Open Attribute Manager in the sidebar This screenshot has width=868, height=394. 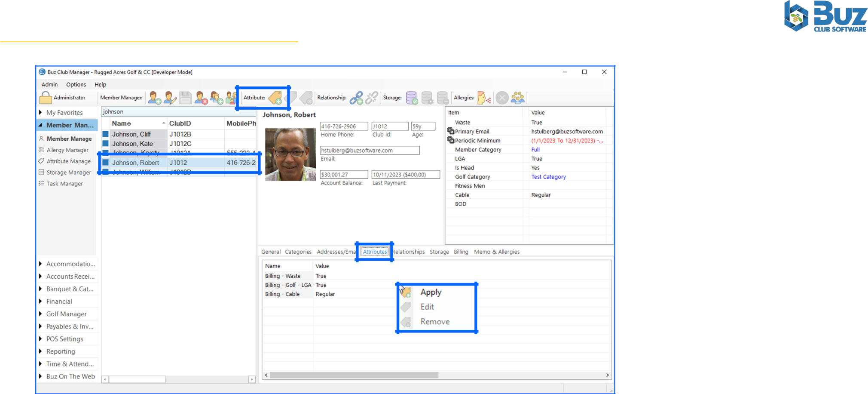(x=68, y=161)
